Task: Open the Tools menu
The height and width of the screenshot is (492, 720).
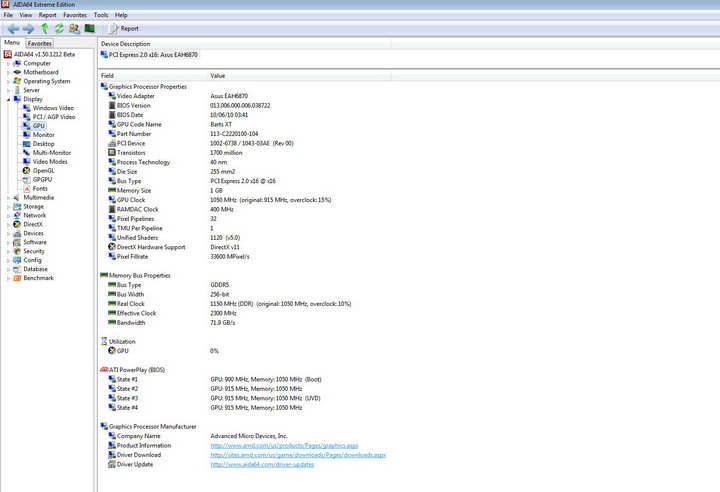Action: click(x=101, y=15)
